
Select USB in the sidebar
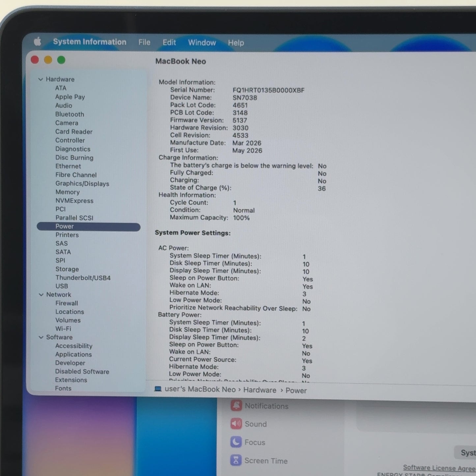click(62, 286)
